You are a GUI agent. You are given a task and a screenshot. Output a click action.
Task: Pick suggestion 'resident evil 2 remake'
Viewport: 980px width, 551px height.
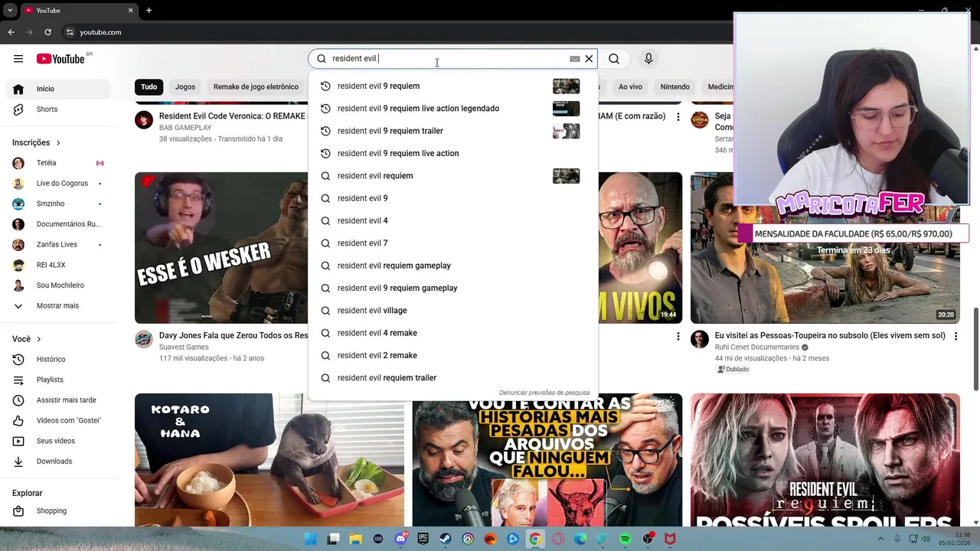[x=452, y=355]
